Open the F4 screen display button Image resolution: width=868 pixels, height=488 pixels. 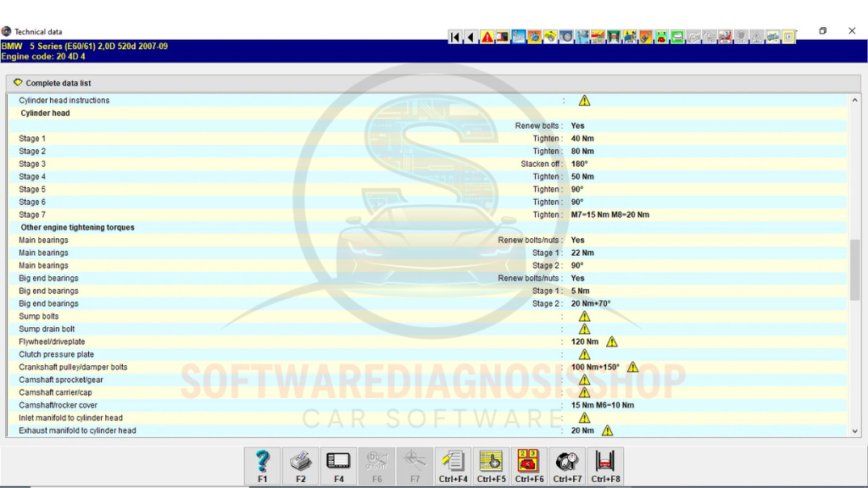(338, 466)
